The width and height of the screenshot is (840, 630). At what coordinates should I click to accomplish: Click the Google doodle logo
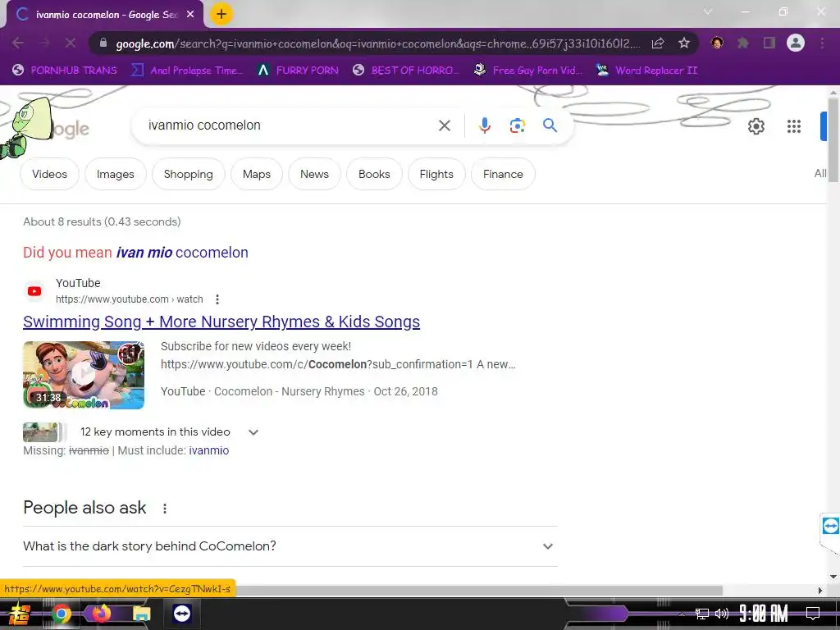click(46, 127)
